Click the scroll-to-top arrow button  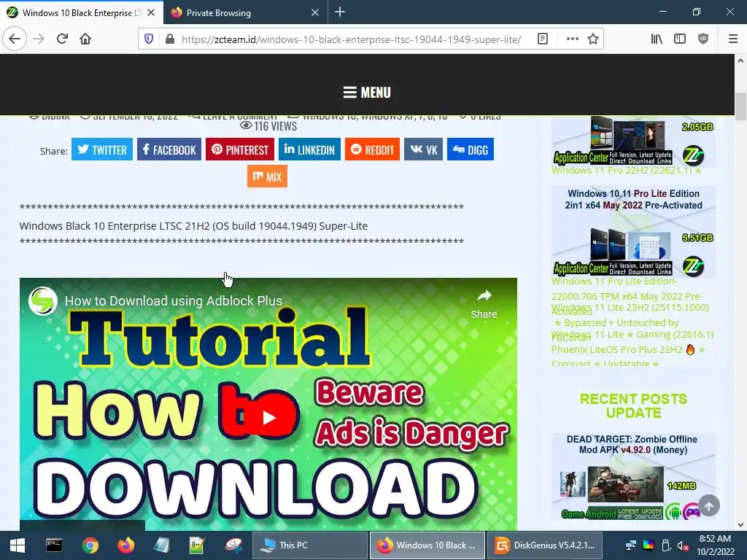(709, 506)
